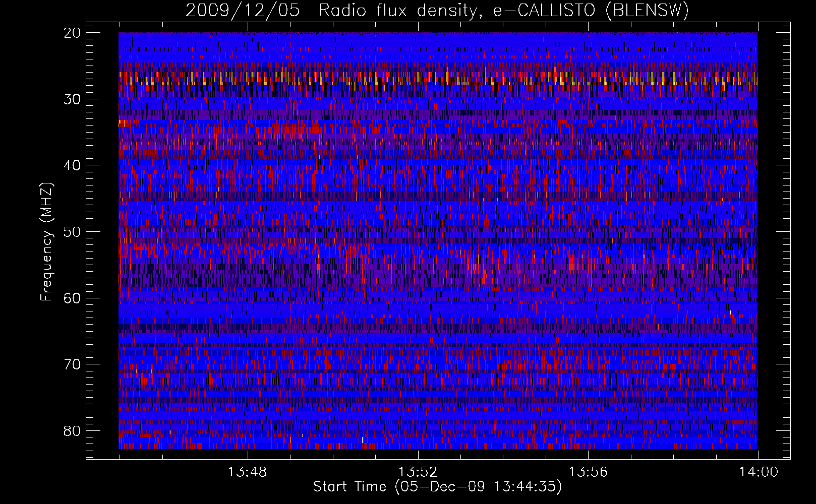Click the 13:48 time tick label

[x=247, y=472]
